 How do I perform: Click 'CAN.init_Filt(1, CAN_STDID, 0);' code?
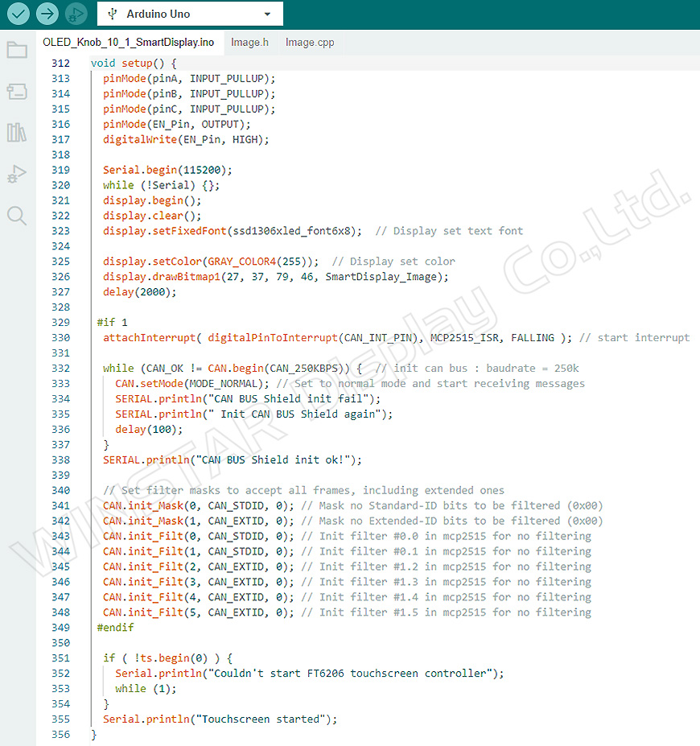(198, 551)
